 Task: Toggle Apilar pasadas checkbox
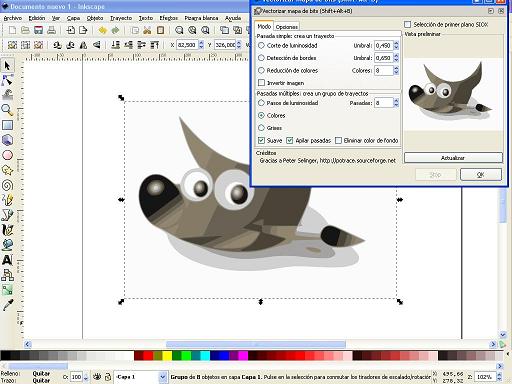290,140
